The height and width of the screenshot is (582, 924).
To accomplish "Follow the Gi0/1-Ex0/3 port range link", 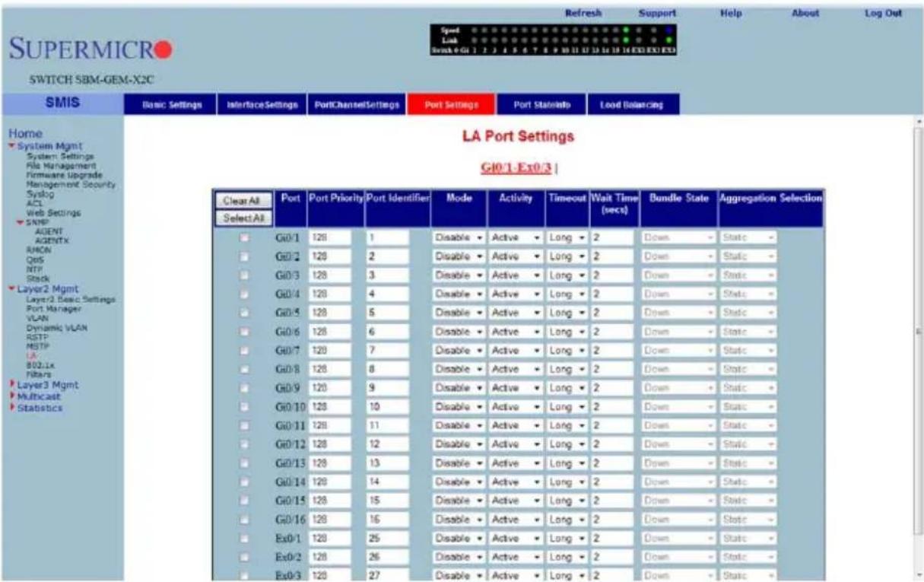I will (516, 167).
